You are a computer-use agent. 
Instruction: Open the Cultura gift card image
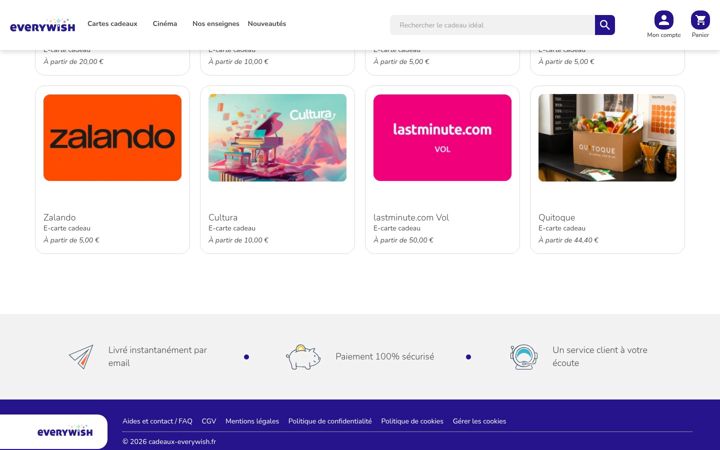(x=277, y=138)
